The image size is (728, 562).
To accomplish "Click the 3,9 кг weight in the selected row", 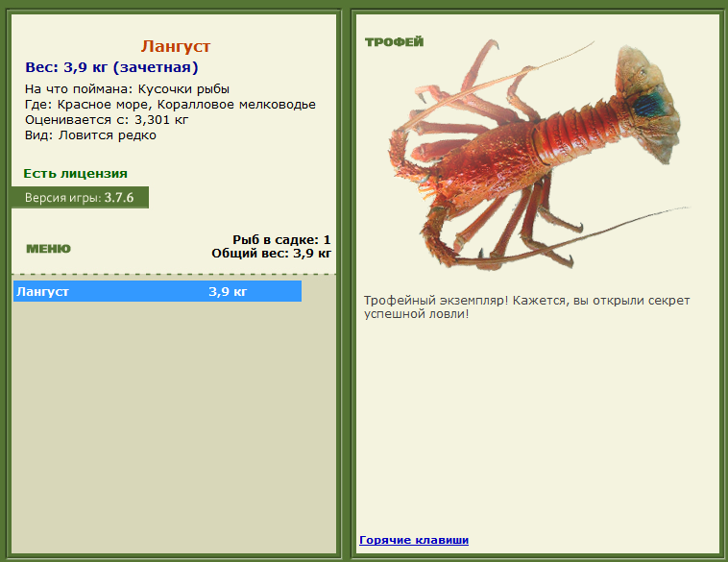I will [228, 292].
